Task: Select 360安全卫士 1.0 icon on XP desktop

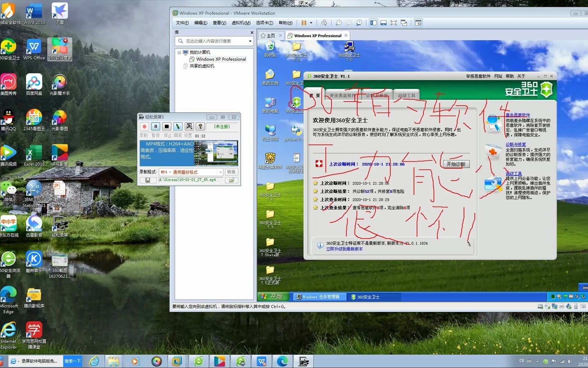Action: pos(349,51)
